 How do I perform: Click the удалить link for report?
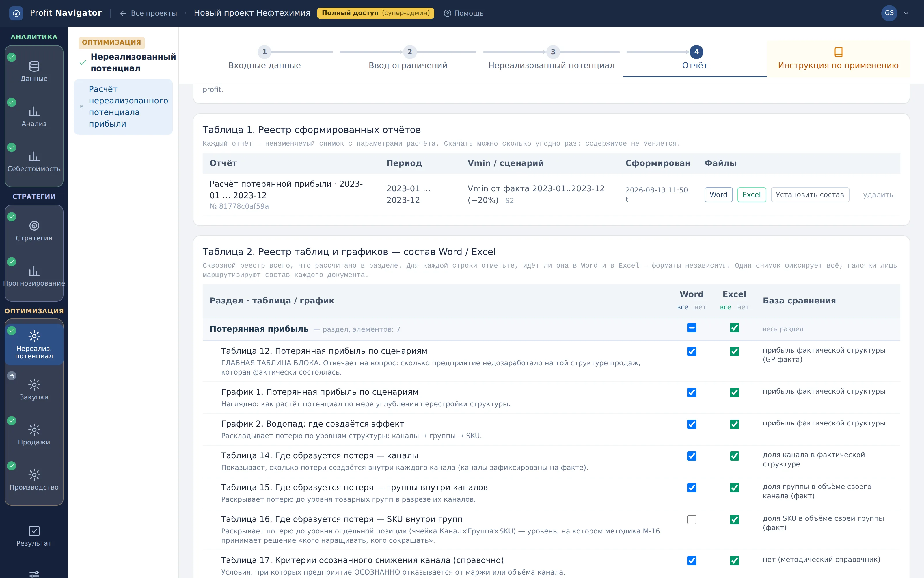[878, 194]
